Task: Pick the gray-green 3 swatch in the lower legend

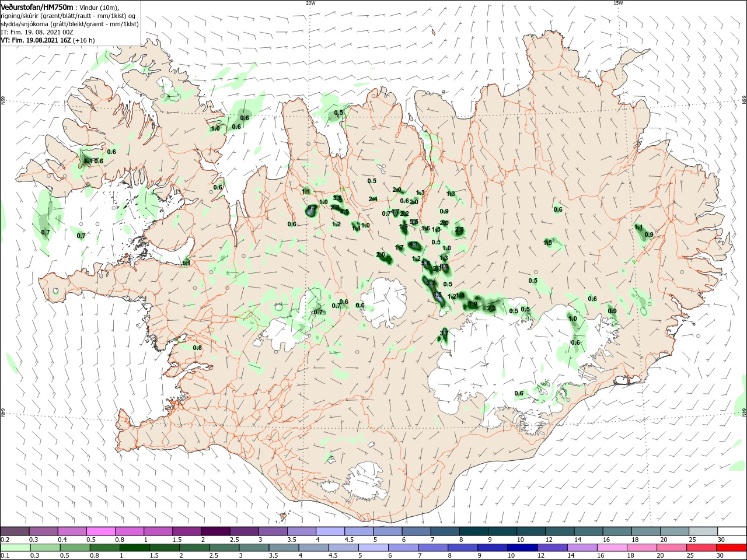Action: pos(254,547)
